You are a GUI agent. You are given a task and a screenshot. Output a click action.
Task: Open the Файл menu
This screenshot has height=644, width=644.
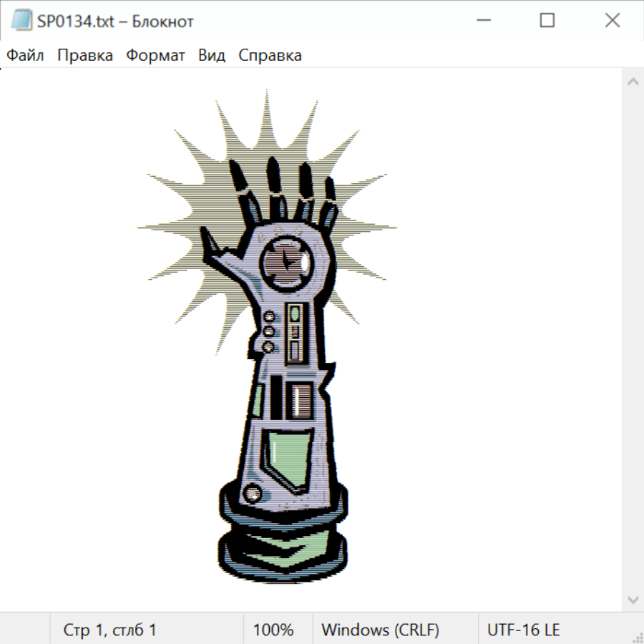(x=25, y=56)
